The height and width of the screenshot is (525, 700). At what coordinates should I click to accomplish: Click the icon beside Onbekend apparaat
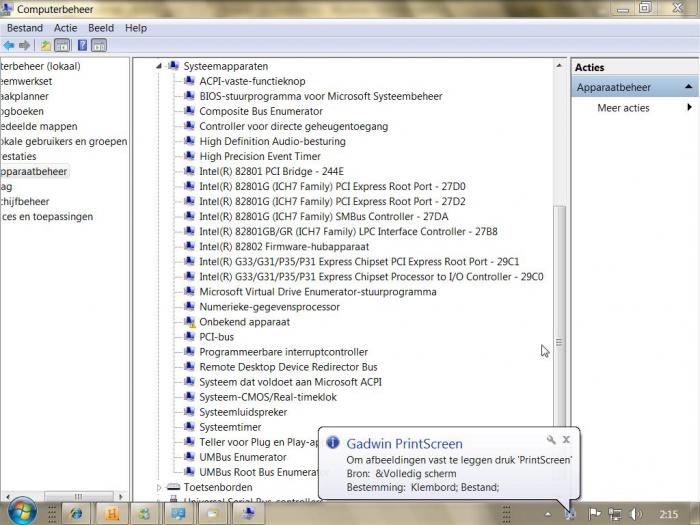coord(189,322)
